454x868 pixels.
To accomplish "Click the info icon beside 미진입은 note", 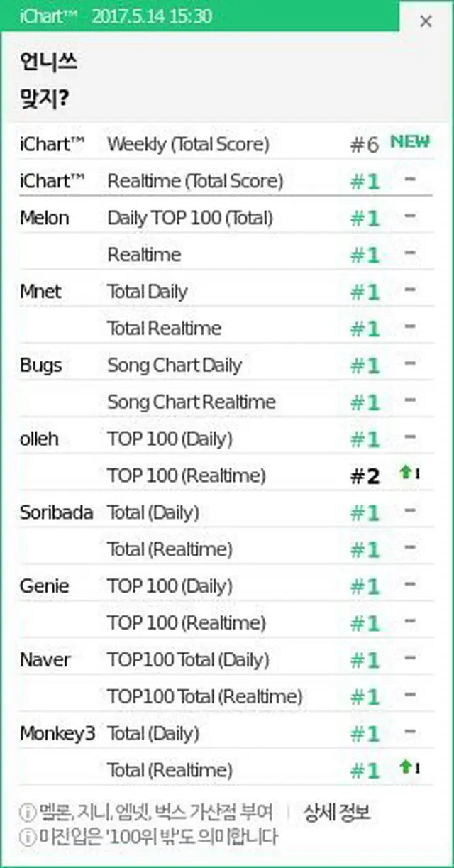I will pyautogui.click(x=28, y=837).
